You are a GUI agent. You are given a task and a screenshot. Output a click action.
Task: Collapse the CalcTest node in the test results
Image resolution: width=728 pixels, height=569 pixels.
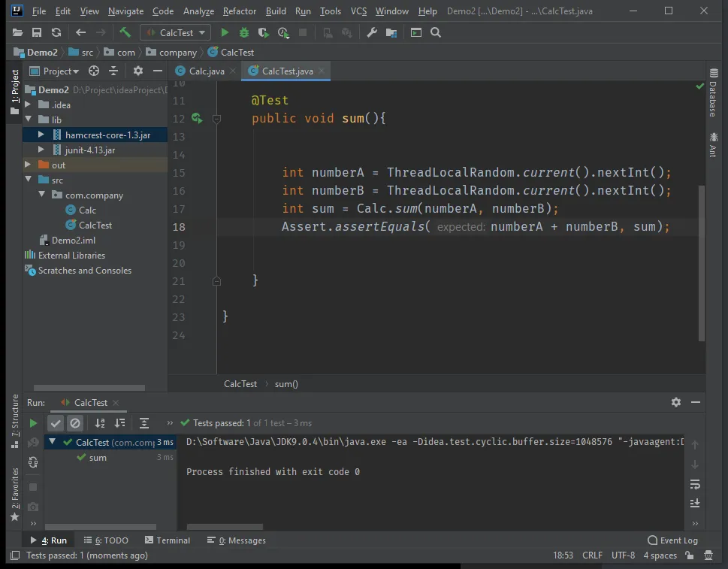50,443
